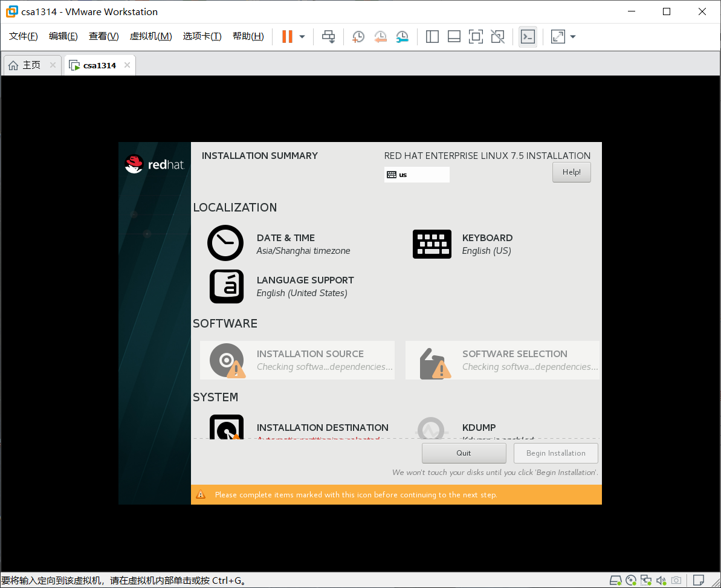The height and width of the screenshot is (588, 721).
Task: Click the Red Hat logo
Action: [155, 164]
